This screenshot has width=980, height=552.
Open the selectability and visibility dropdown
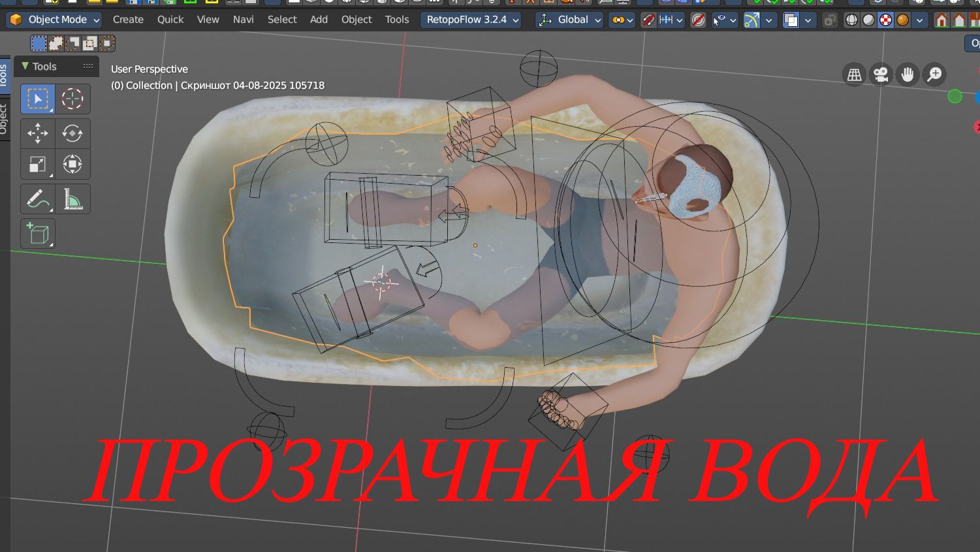pyautogui.click(x=725, y=20)
